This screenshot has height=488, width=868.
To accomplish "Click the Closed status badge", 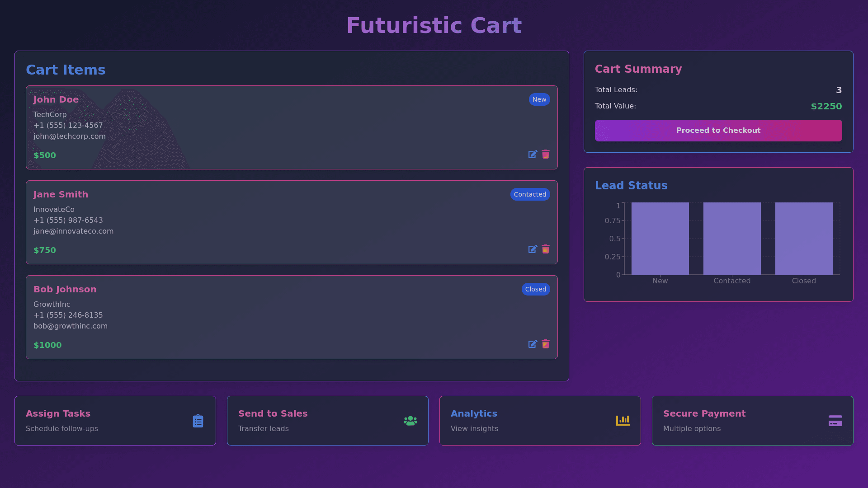I will tap(535, 289).
